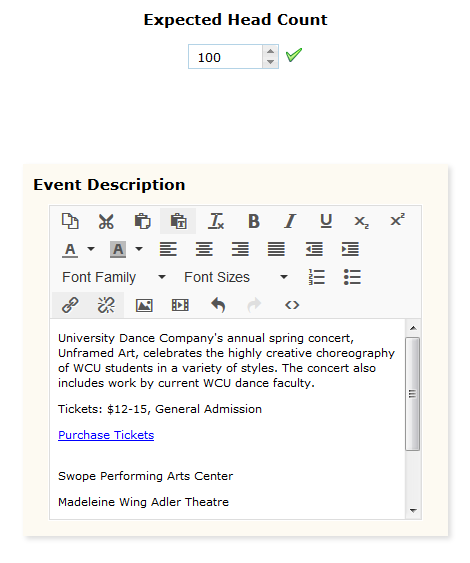The width and height of the screenshot is (470, 563).
Task: Remove link with the unlink icon
Action: click(x=106, y=305)
